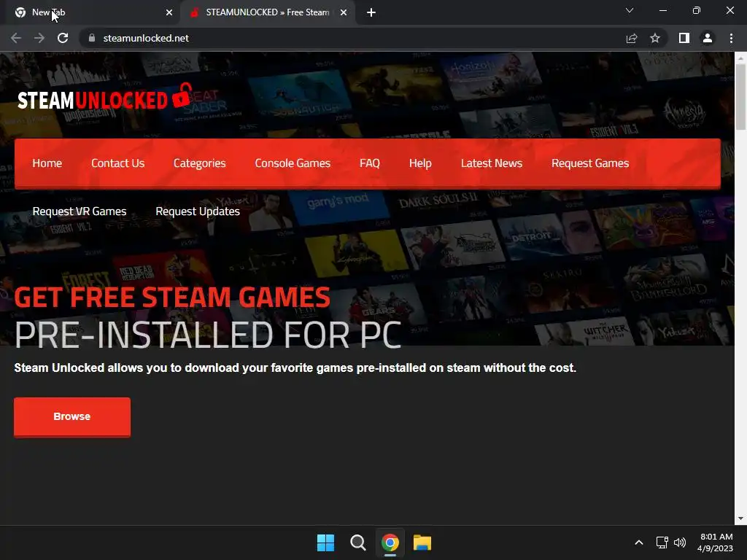Image resolution: width=747 pixels, height=560 pixels.
Task: Bookmark this tab with the star icon
Action: 655,38
